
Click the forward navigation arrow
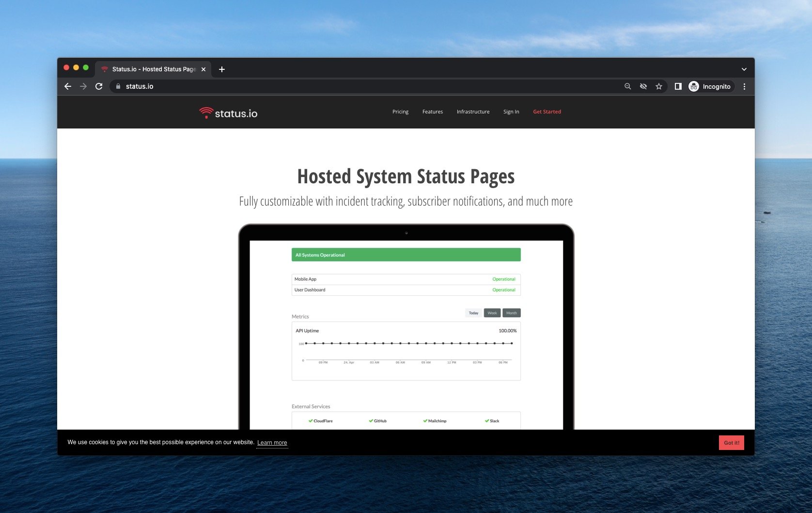pos(83,86)
